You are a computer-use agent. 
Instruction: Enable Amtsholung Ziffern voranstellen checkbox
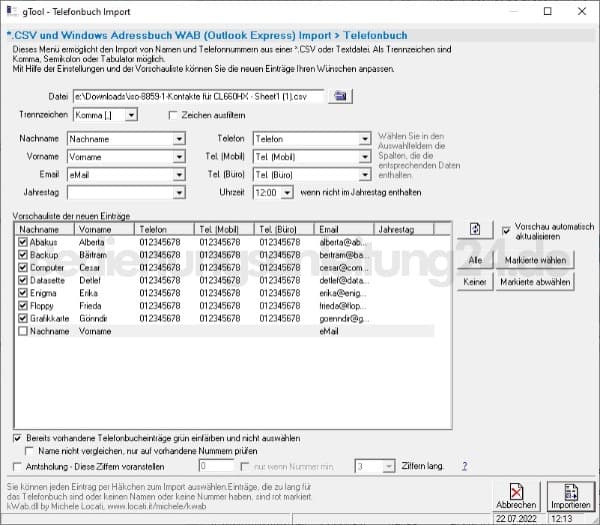17,467
